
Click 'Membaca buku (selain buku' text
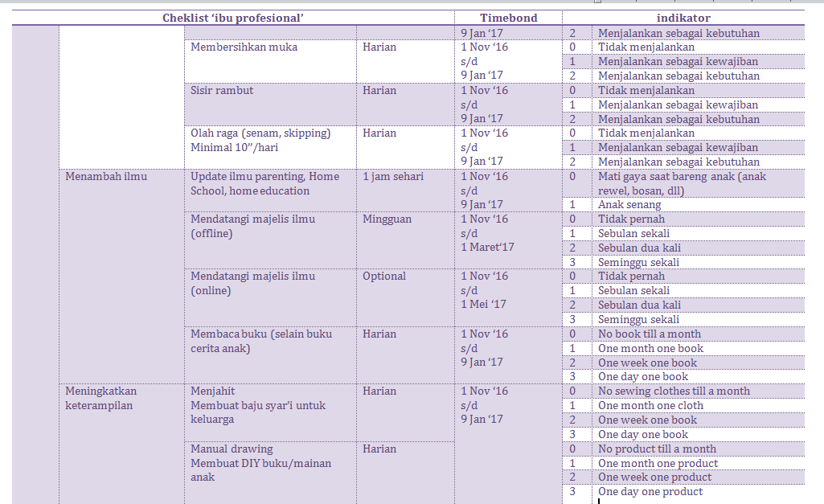[261, 334]
